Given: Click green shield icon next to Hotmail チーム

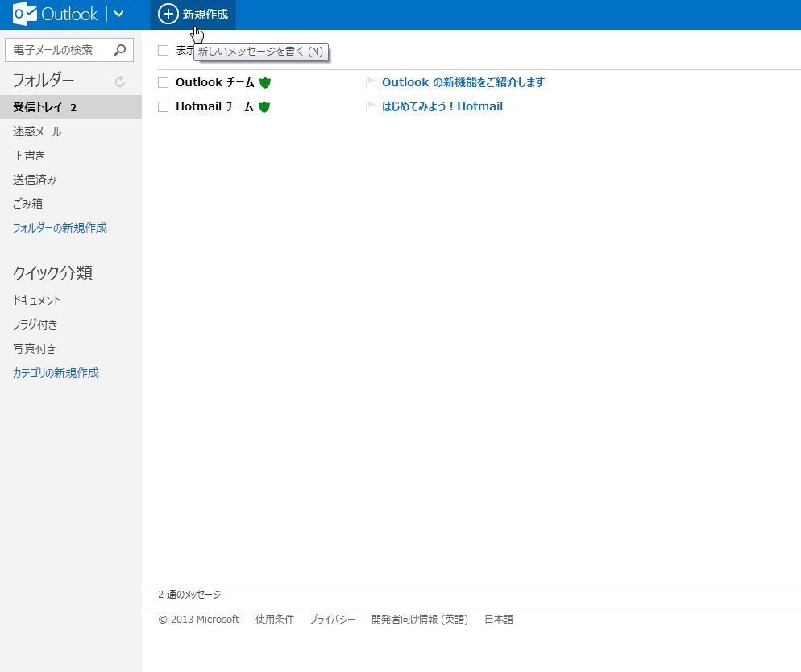Looking at the screenshot, I should pos(264,106).
